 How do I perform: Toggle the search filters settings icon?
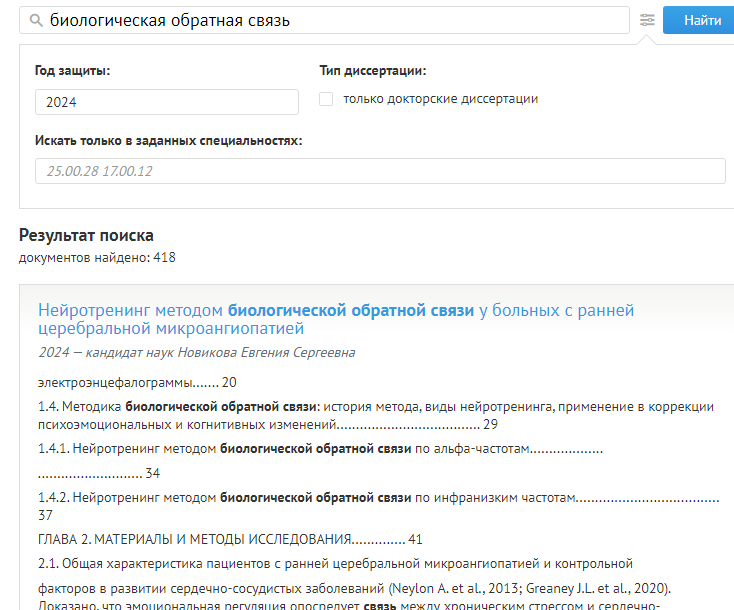coord(647,20)
